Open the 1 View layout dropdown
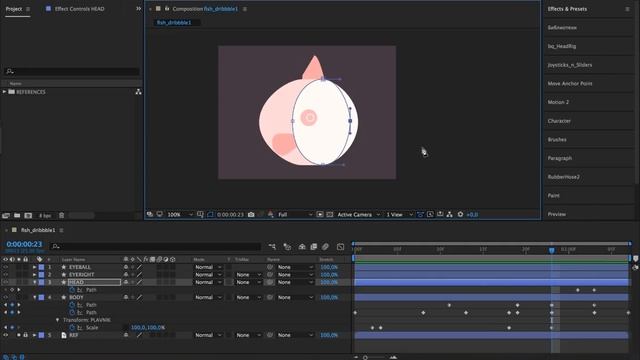This screenshot has height=360, width=640. point(399,215)
